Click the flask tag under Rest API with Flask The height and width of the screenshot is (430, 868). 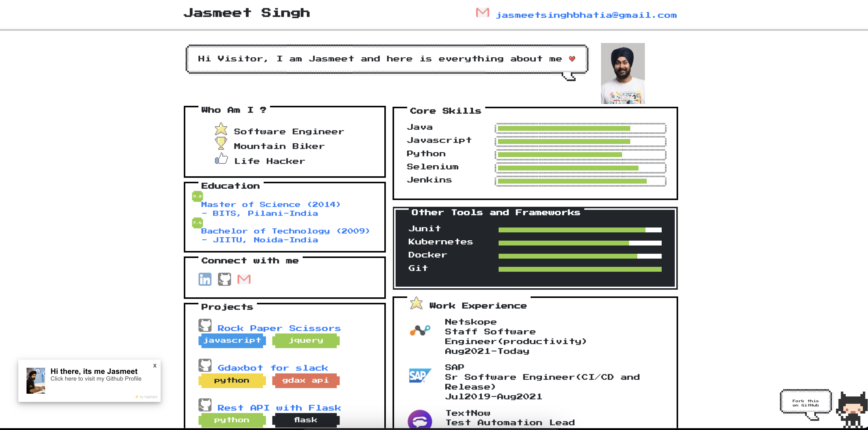[x=306, y=421]
